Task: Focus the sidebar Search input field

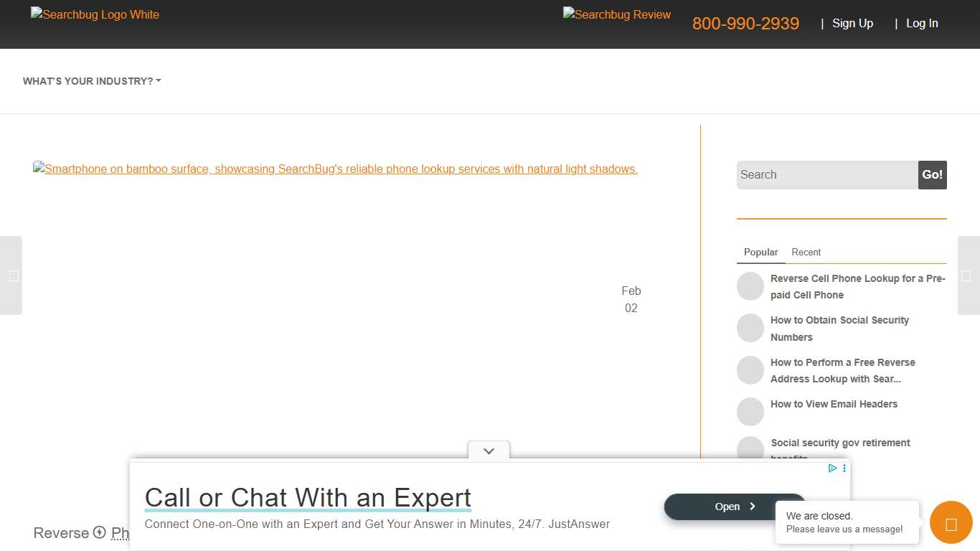Action: [826, 175]
